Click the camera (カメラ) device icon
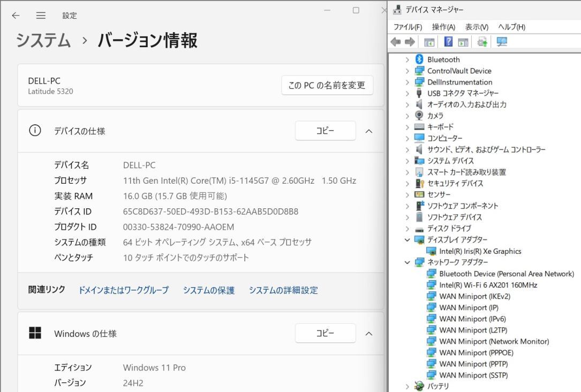 click(x=419, y=116)
